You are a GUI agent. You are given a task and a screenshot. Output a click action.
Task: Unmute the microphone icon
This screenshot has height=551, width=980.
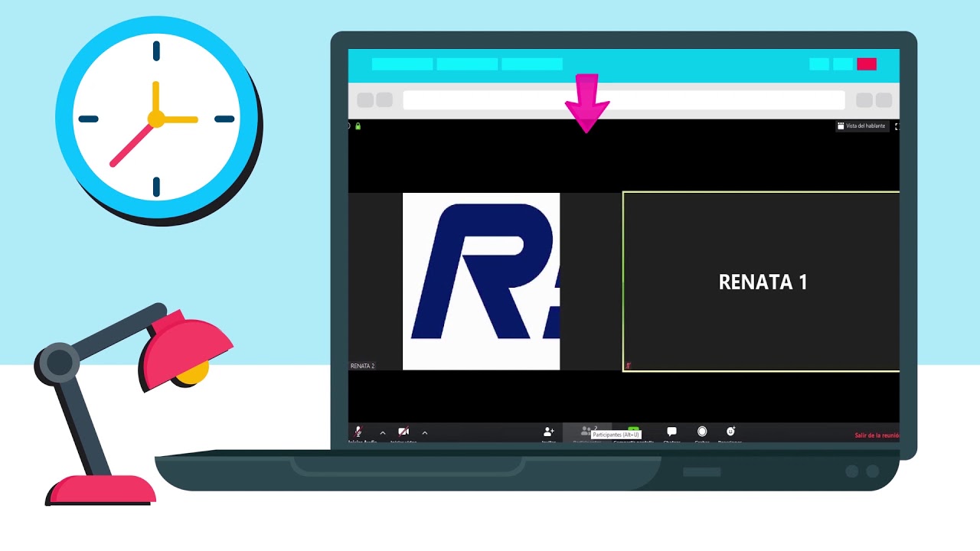point(358,432)
